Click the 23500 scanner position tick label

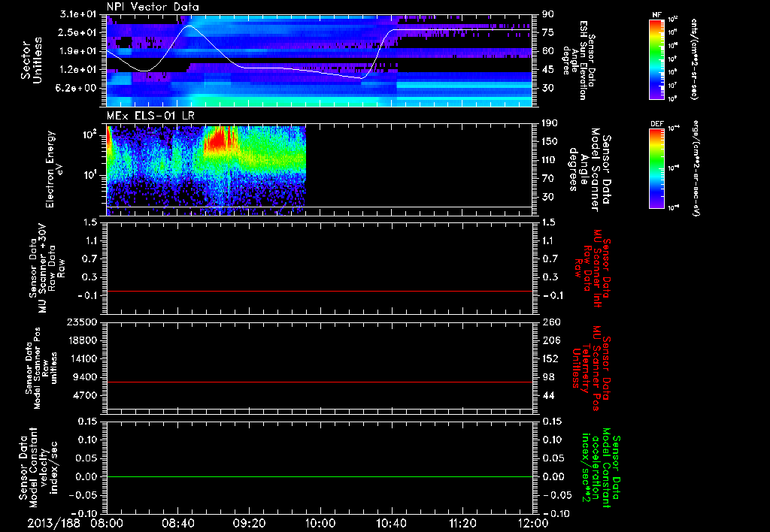pyautogui.click(x=82, y=322)
